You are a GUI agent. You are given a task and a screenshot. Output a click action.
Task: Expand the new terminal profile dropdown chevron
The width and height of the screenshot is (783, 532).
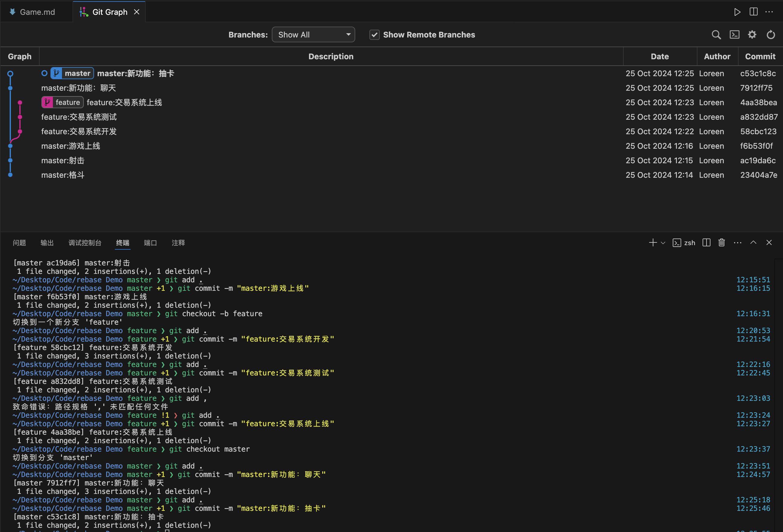(663, 243)
